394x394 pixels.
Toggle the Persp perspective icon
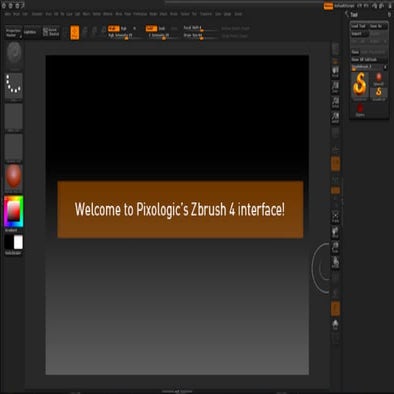click(x=336, y=133)
